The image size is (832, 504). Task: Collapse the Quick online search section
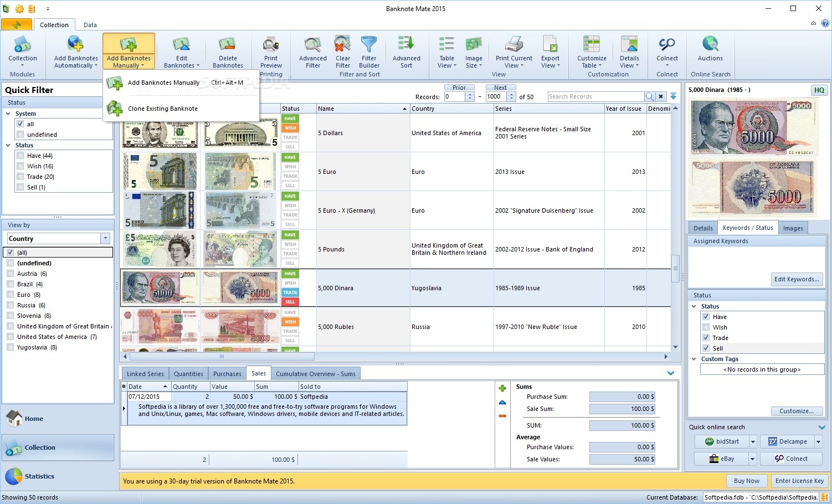click(822, 427)
